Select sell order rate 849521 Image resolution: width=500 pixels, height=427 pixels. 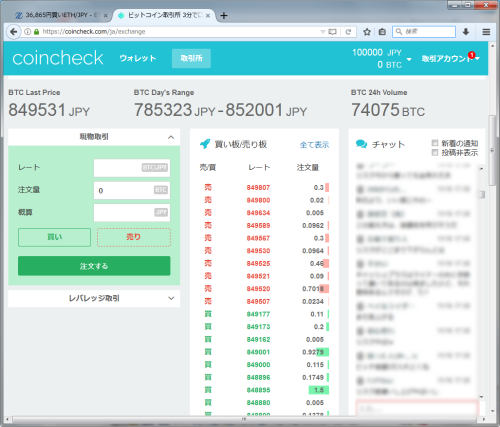coord(258,276)
